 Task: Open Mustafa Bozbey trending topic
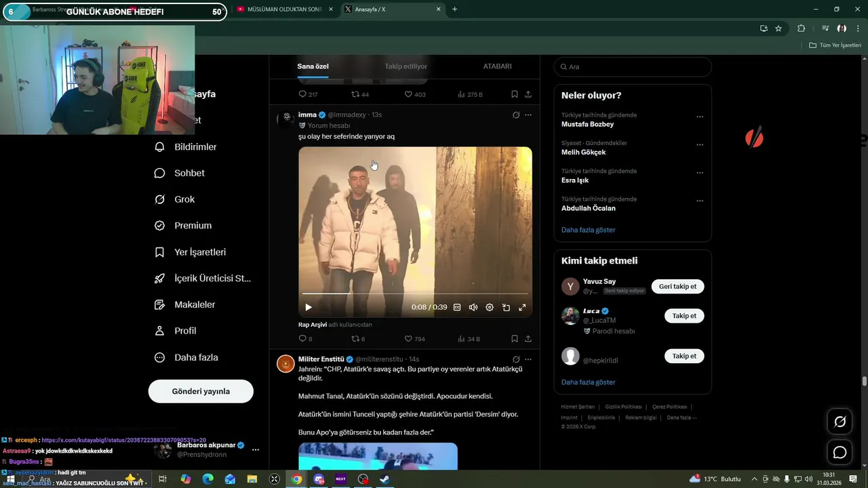(587, 125)
